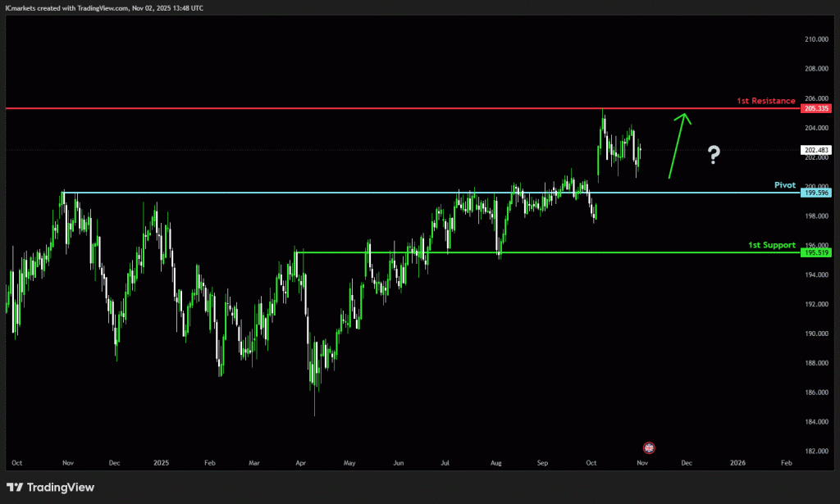Click the ICmarkets TradingView attribution header text
Image resolution: width=840 pixels, height=504 pixels.
coord(103,7)
